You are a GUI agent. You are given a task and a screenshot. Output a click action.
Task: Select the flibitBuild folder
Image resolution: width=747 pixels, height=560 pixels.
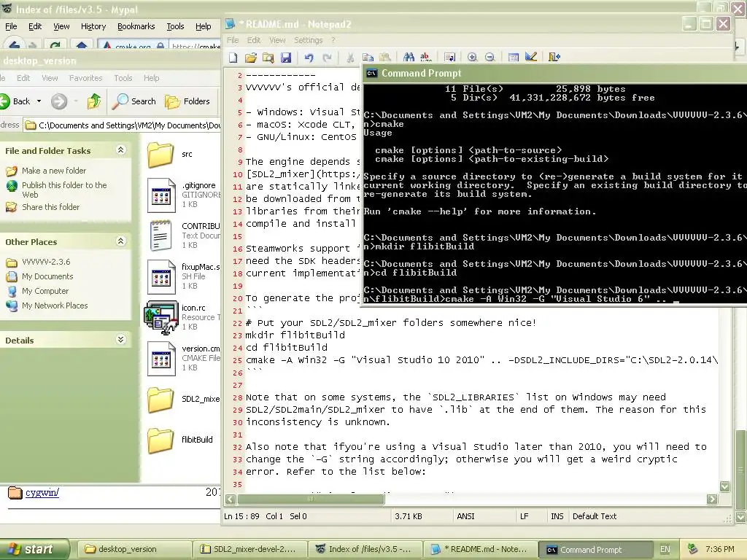160,440
